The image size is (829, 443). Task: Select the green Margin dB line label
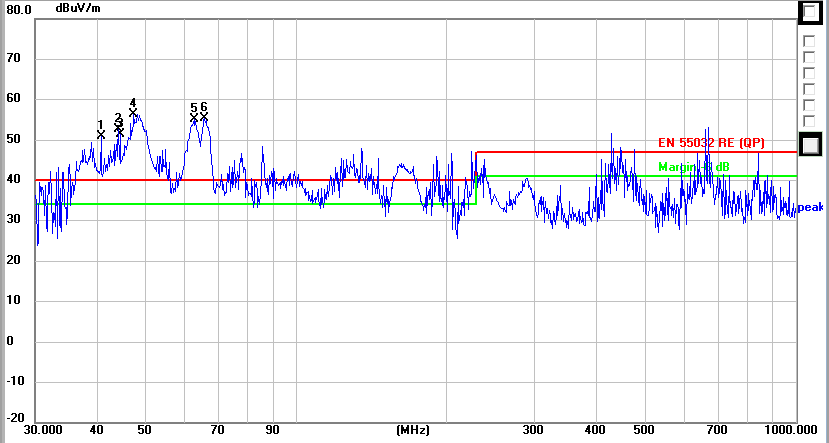[x=694, y=167]
